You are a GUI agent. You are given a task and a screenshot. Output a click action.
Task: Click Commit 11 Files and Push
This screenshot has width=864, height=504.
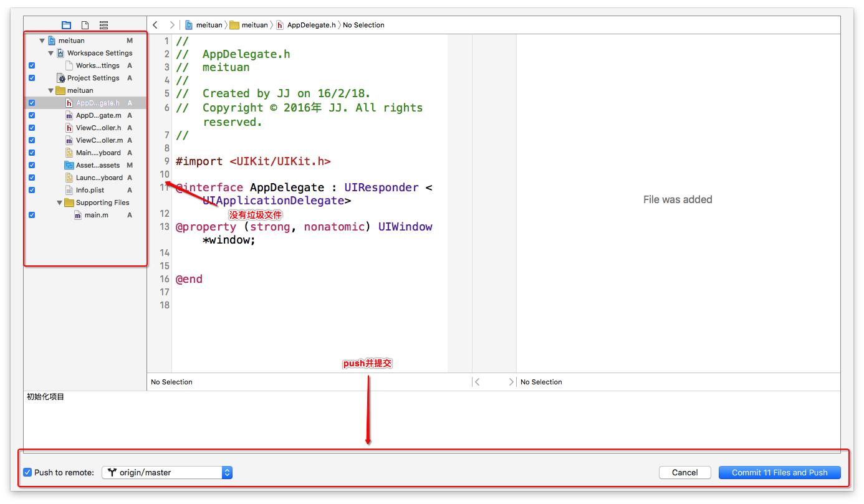pos(780,472)
